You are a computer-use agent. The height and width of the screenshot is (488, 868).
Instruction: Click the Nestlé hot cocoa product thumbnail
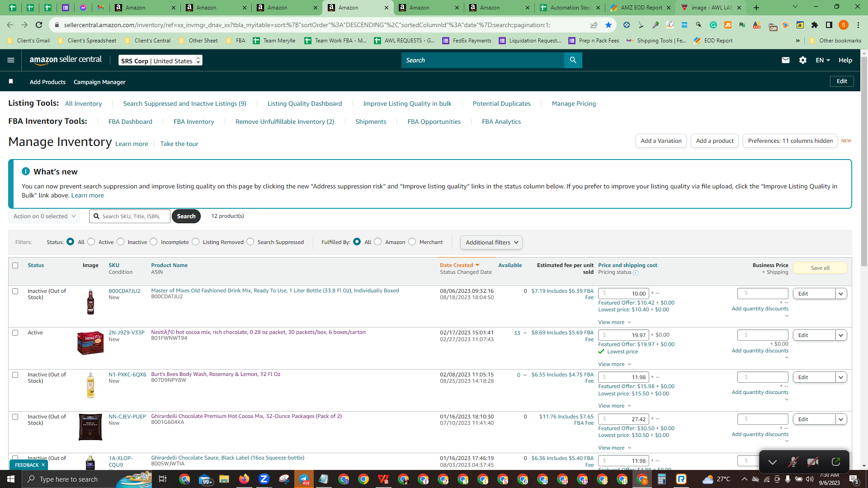pos(90,343)
